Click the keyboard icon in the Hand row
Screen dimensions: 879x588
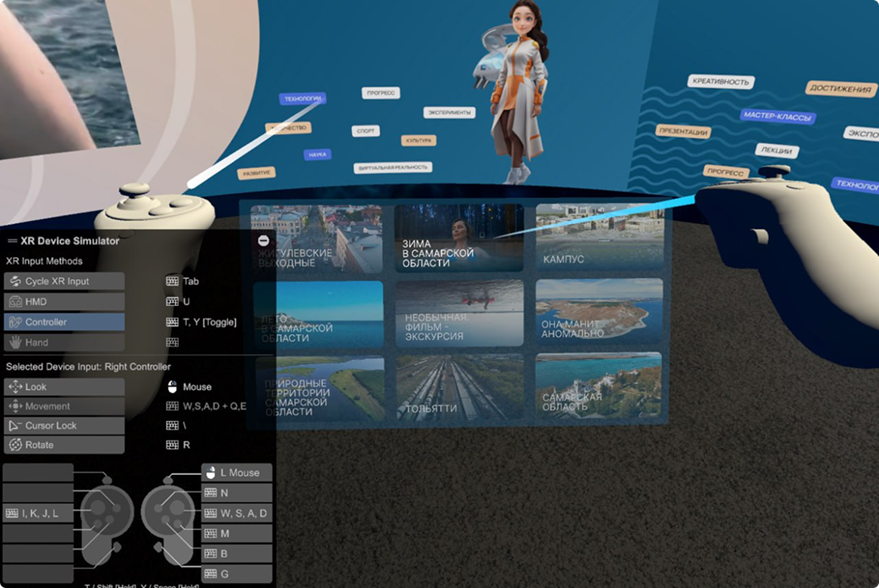tap(172, 342)
